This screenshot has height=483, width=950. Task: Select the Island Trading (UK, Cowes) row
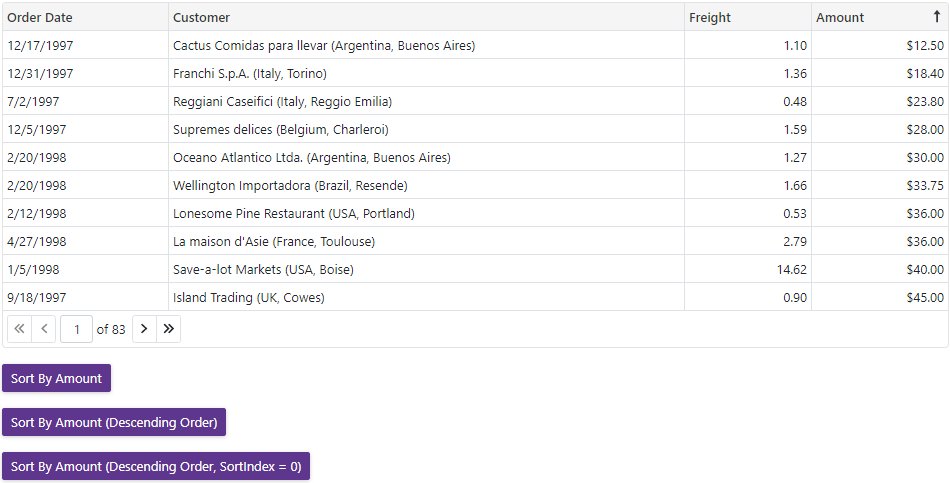pos(248,297)
